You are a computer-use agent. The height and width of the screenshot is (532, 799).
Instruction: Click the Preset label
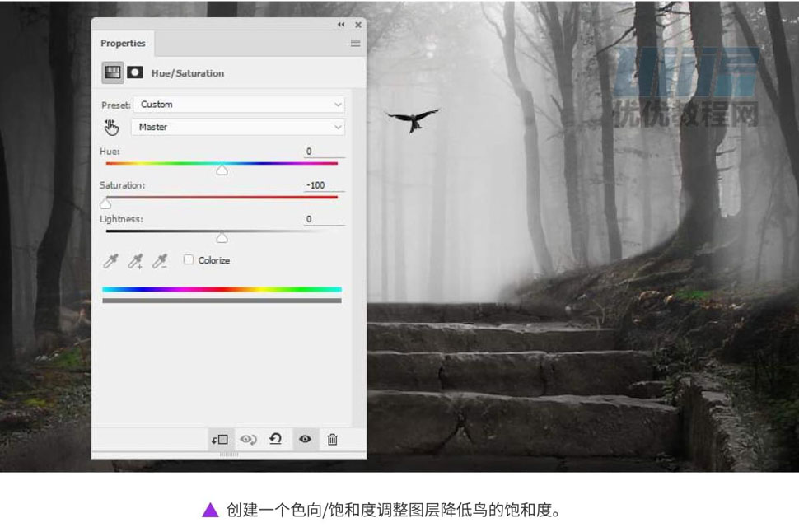coord(116,105)
